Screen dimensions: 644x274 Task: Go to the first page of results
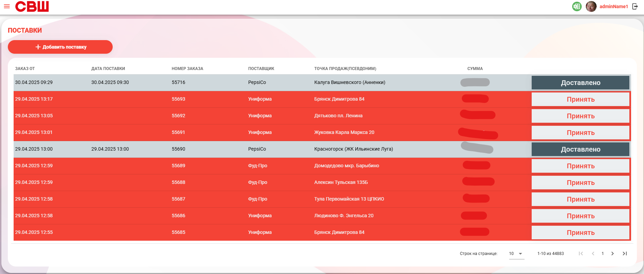(x=581, y=254)
